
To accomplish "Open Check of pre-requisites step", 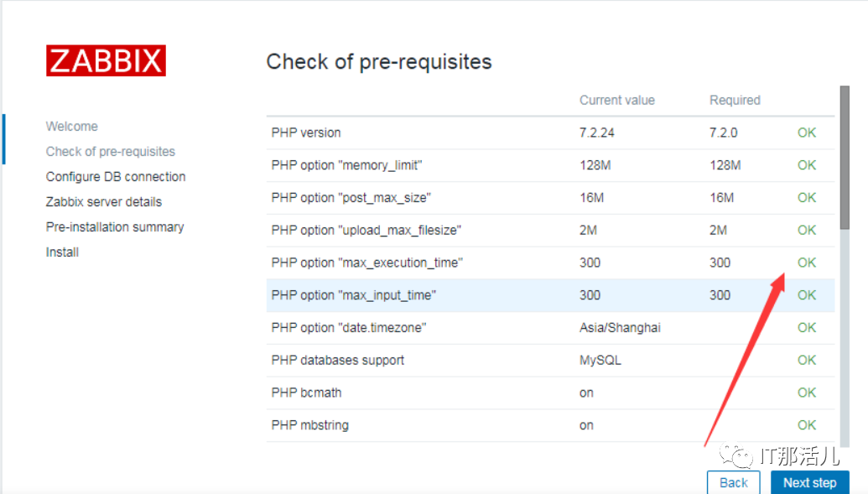I will pyautogui.click(x=111, y=152).
